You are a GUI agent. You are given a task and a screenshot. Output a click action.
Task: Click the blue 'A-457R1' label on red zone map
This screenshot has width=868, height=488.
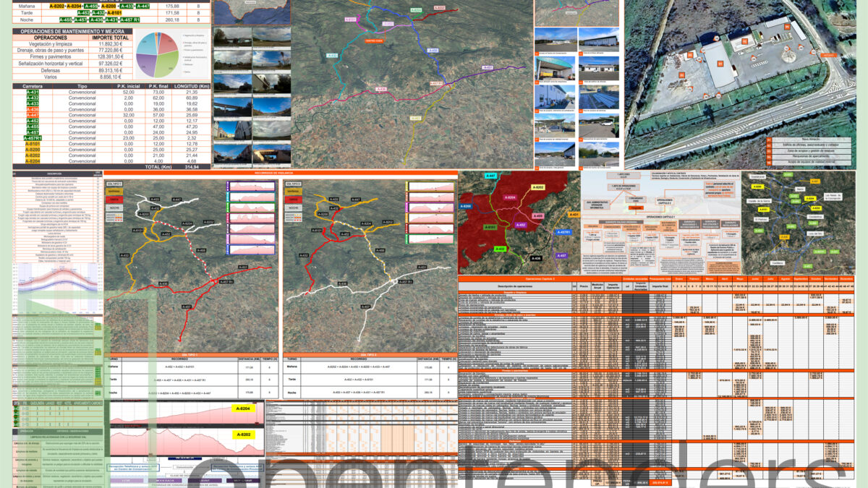point(563,232)
